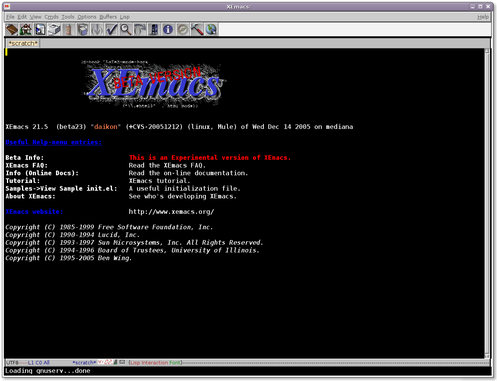Open the Lisp menu

click(125, 17)
